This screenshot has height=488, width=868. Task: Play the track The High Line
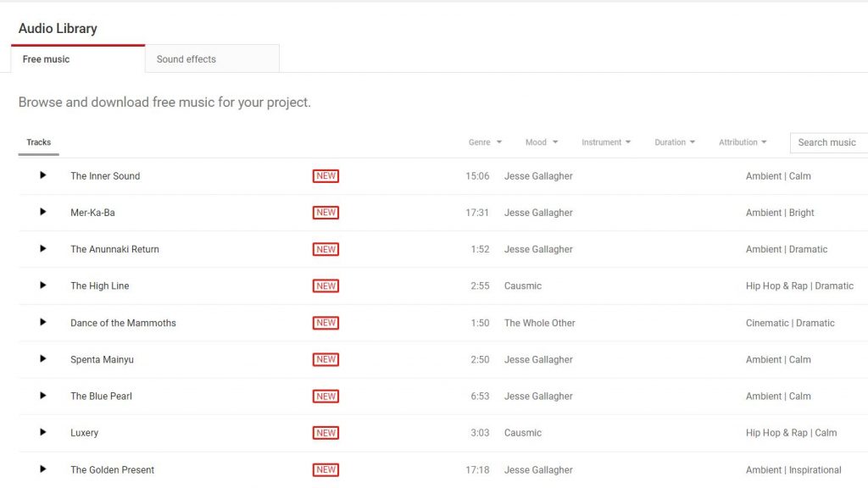[x=42, y=286]
